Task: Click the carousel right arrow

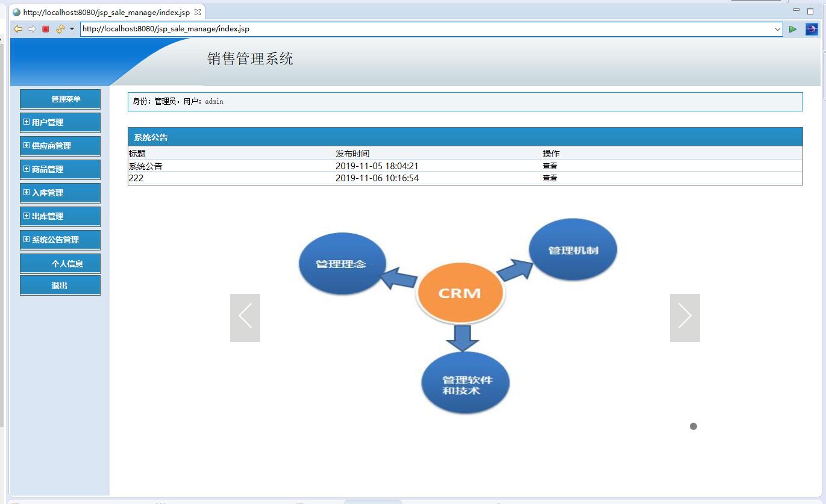Action: (684, 316)
